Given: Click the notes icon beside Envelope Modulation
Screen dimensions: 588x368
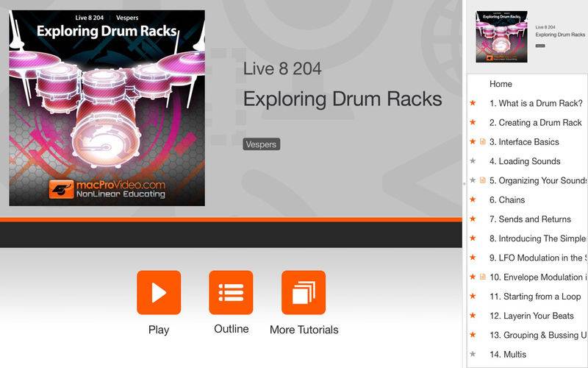Looking at the screenshot, I should coord(483,277).
